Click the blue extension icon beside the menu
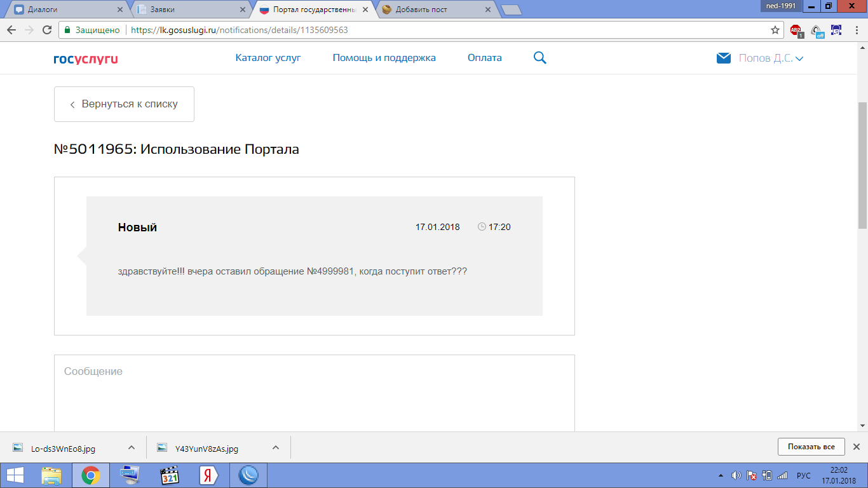The height and width of the screenshot is (488, 868). (x=836, y=30)
